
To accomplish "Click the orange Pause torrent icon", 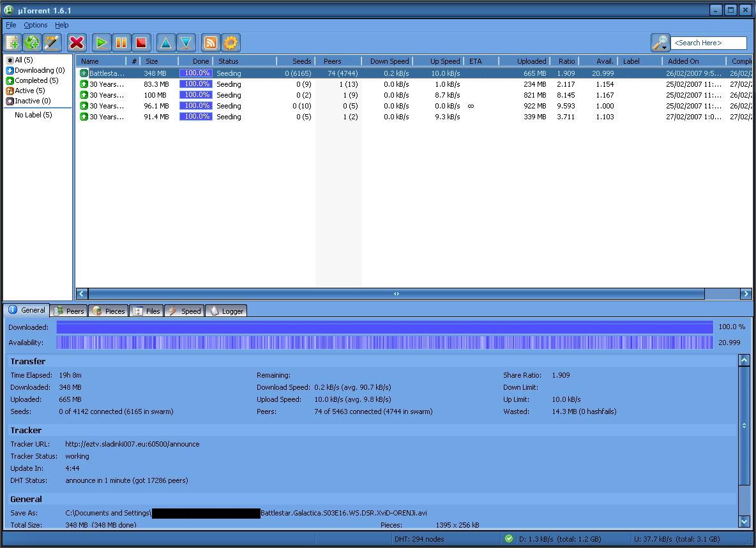I will click(121, 43).
